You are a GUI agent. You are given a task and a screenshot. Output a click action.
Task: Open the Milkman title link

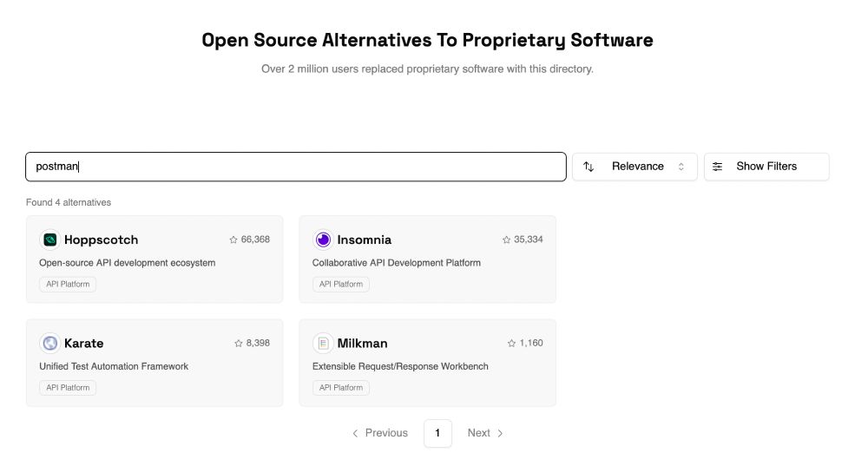click(x=362, y=343)
